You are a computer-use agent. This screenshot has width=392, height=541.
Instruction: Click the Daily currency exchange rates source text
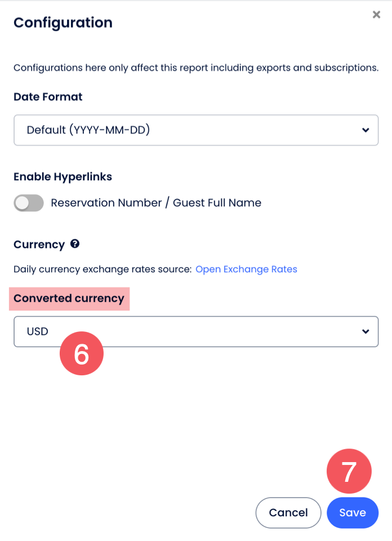pos(102,269)
